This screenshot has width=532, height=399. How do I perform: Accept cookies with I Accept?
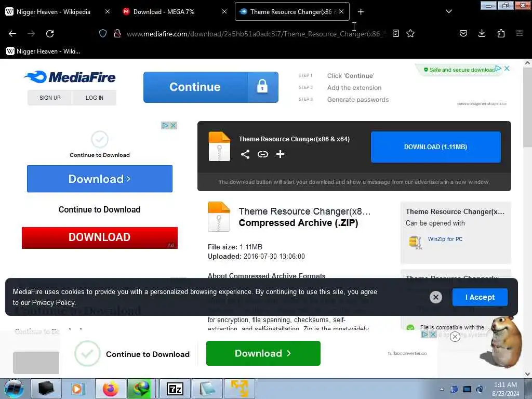coord(480,297)
